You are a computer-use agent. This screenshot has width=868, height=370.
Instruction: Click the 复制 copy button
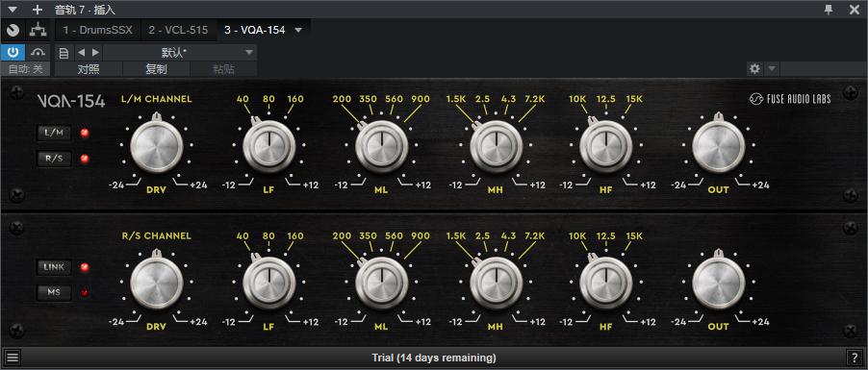[x=156, y=69]
